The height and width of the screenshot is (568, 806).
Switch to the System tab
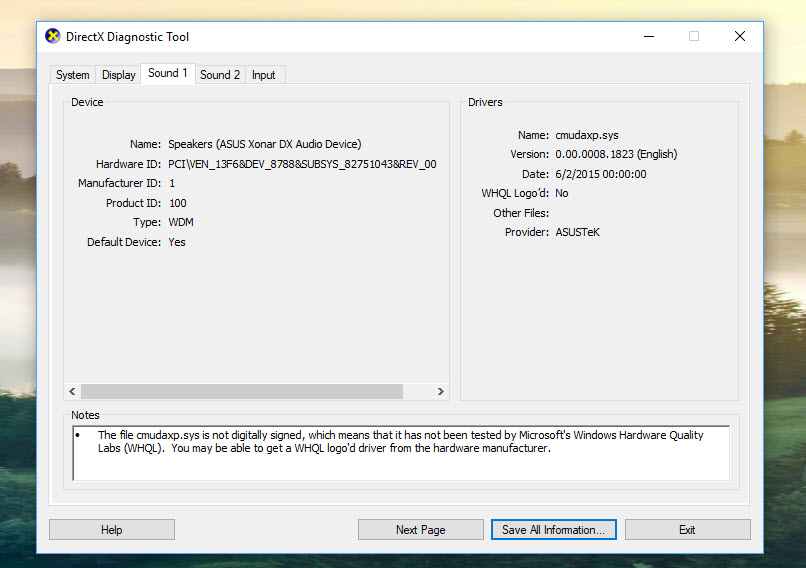click(72, 75)
